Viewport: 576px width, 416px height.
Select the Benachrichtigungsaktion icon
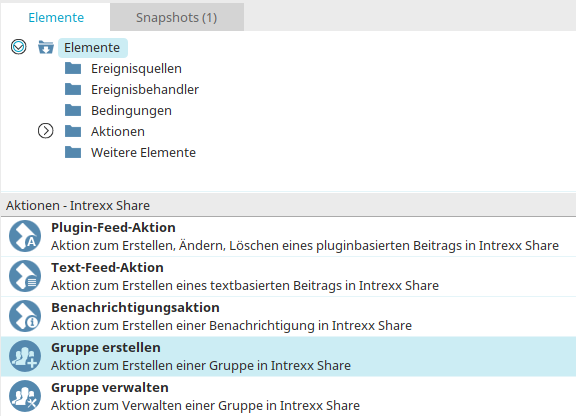(25, 316)
